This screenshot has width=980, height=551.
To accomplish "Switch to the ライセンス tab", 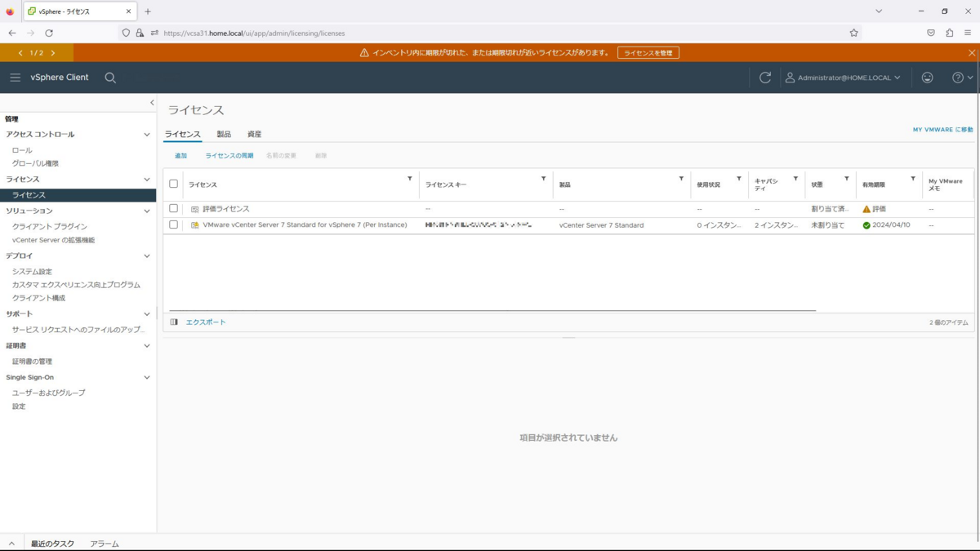I will point(182,134).
